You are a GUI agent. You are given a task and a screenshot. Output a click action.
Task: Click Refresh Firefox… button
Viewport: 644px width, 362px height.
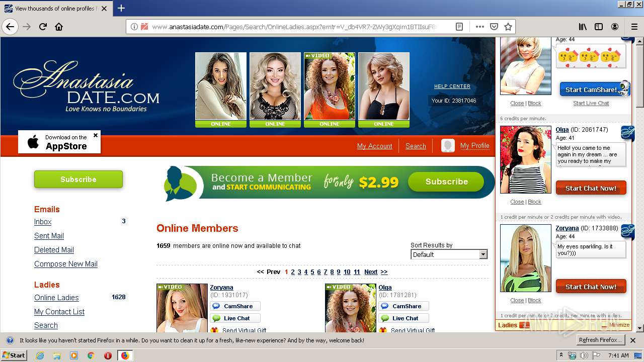(600, 340)
